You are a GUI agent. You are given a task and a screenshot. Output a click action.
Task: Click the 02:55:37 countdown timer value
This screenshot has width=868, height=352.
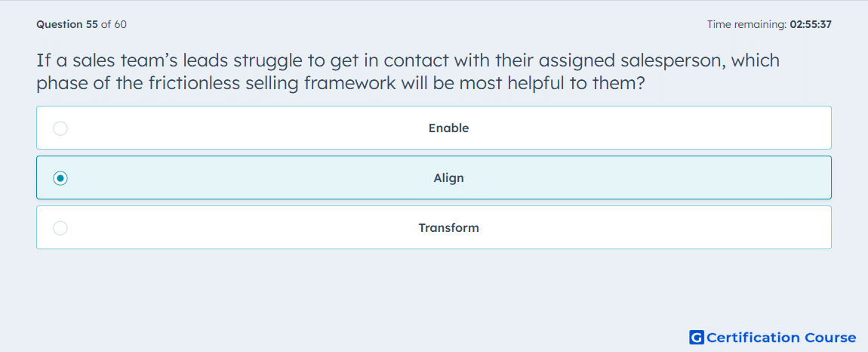click(811, 24)
